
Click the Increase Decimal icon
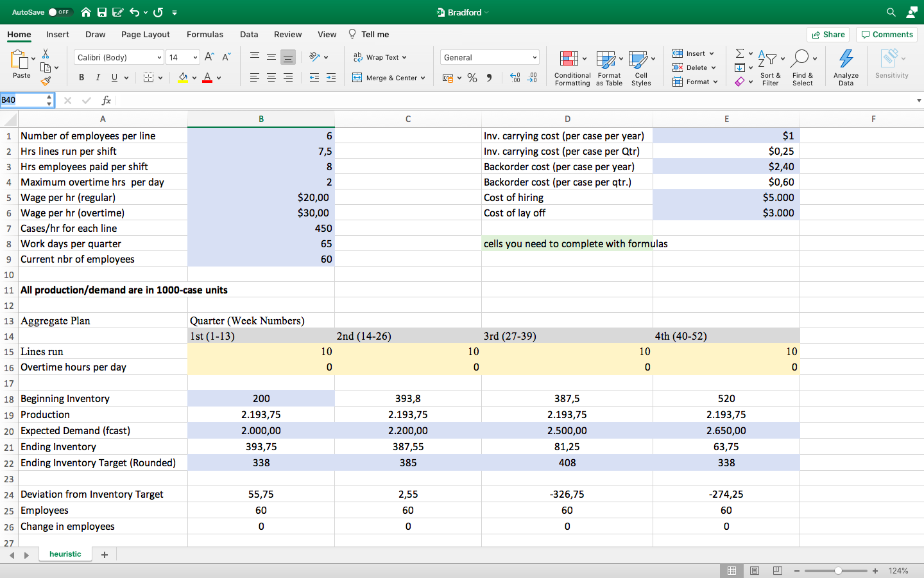[x=513, y=78]
